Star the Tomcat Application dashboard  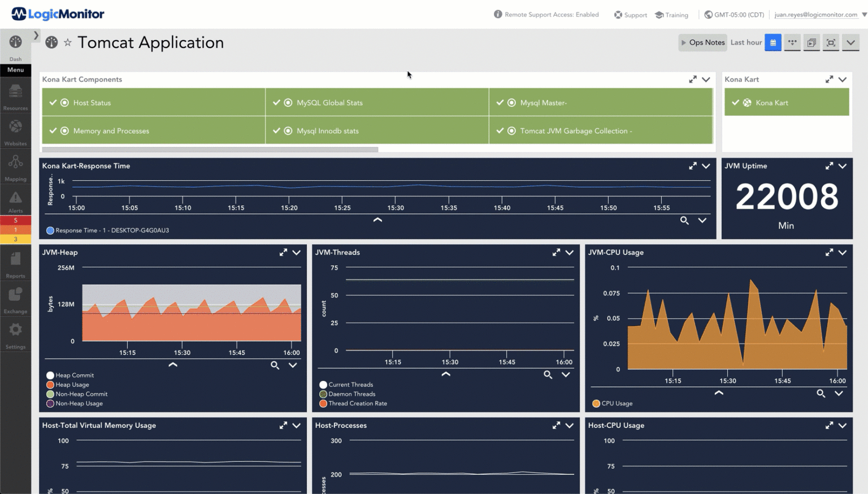(x=68, y=43)
